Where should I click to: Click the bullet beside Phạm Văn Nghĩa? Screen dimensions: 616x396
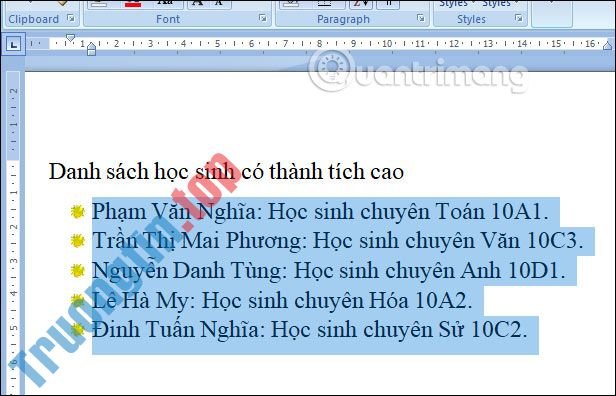coord(78,212)
